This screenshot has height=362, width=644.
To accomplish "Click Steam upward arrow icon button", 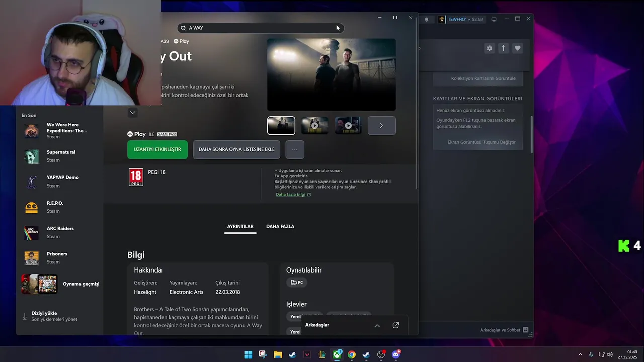I will click(x=503, y=48).
